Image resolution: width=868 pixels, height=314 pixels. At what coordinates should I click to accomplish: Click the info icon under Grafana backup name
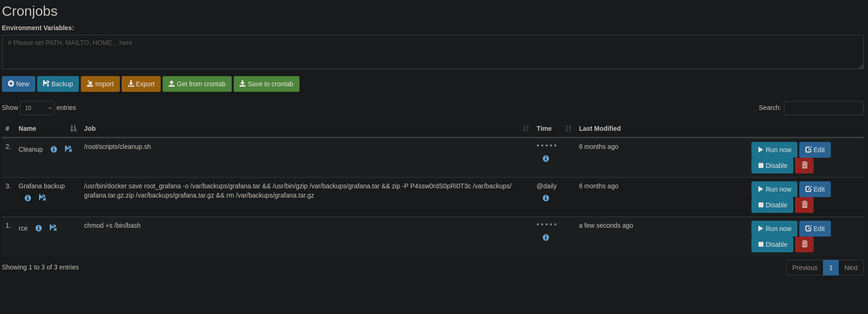(x=28, y=198)
